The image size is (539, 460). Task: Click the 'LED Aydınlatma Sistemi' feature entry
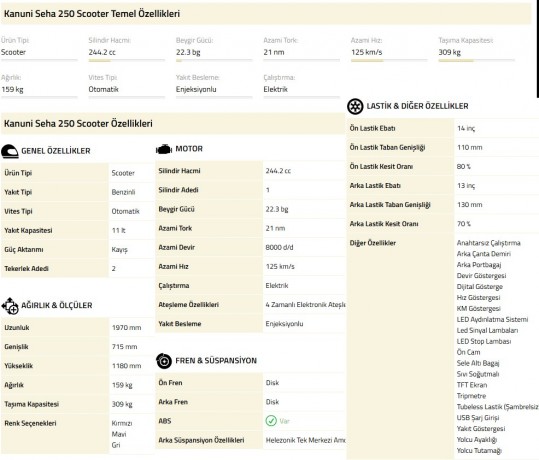coord(492,320)
